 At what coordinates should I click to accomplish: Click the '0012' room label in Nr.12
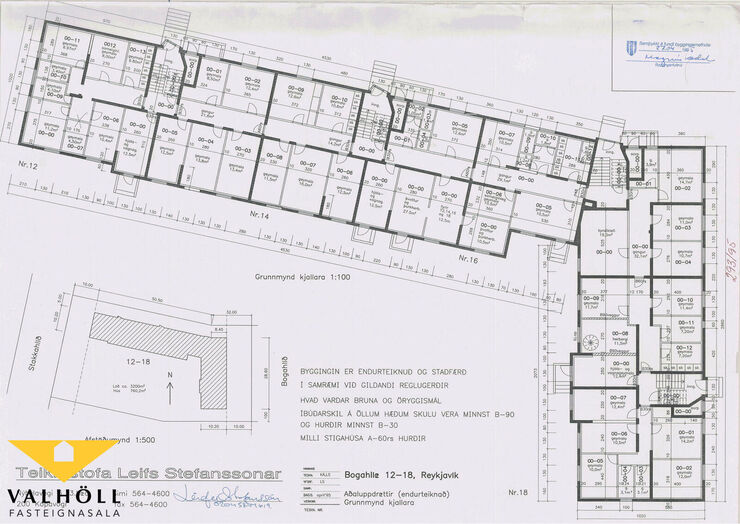[110, 45]
